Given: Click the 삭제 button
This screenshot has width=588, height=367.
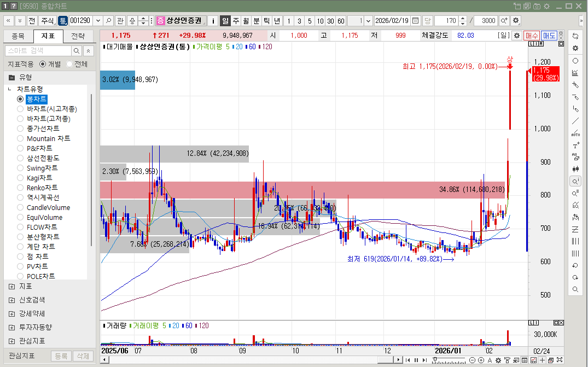Looking at the screenshot, I should click(x=83, y=356).
